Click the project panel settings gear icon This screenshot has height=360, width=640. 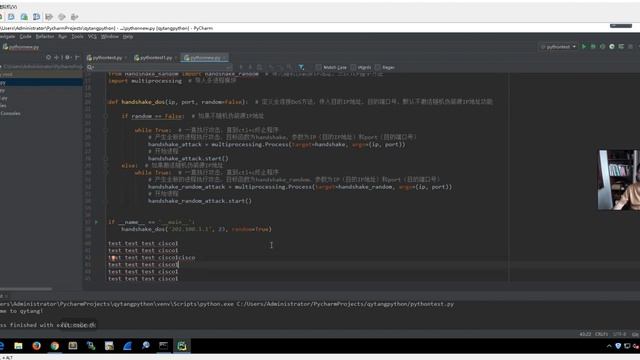point(67,58)
